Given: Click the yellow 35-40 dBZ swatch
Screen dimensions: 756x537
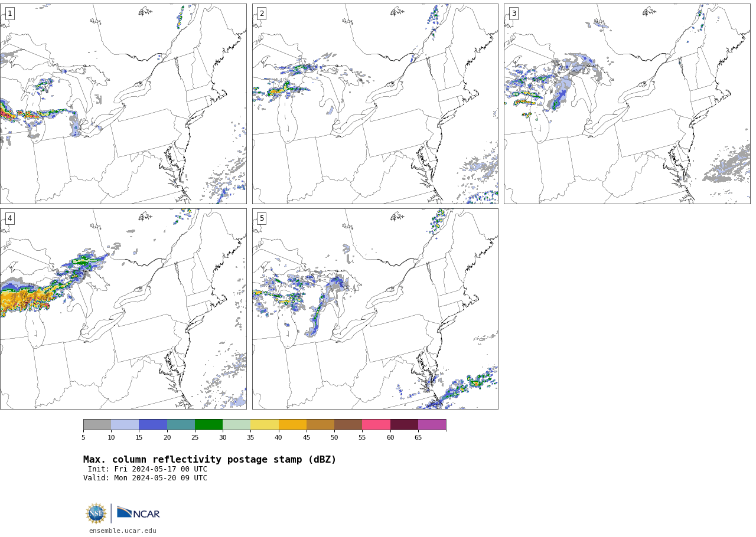Looking at the screenshot, I should [x=265, y=425].
